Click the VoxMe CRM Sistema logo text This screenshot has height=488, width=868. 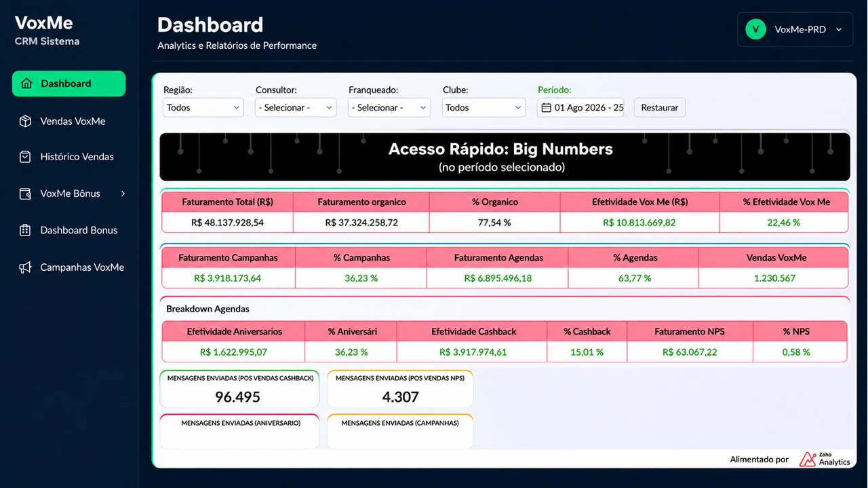click(x=47, y=31)
